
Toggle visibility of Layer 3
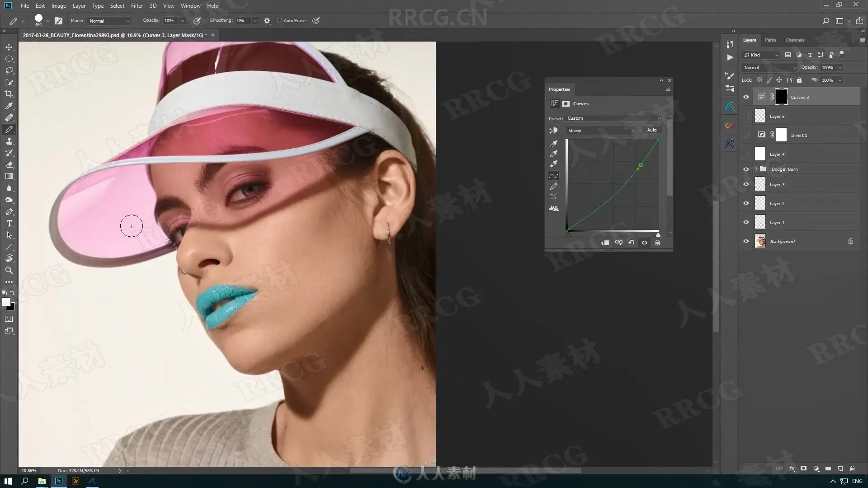click(x=746, y=184)
